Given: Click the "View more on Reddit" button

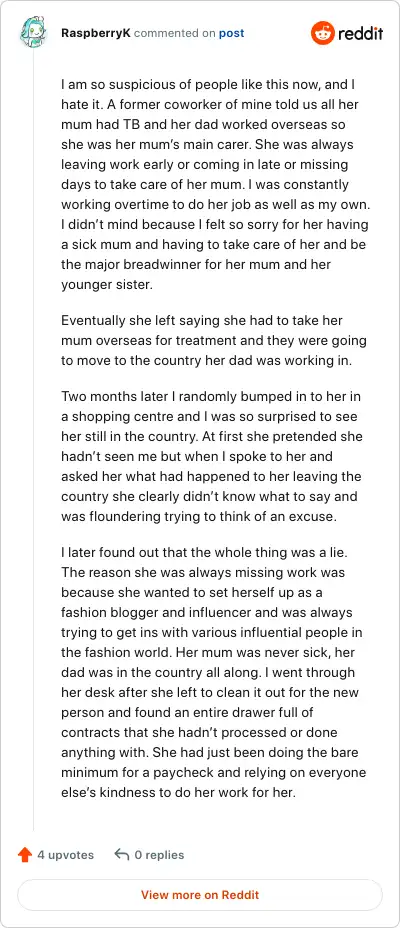Looking at the screenshot, I should pyautogui.click(x=200, y=895).
